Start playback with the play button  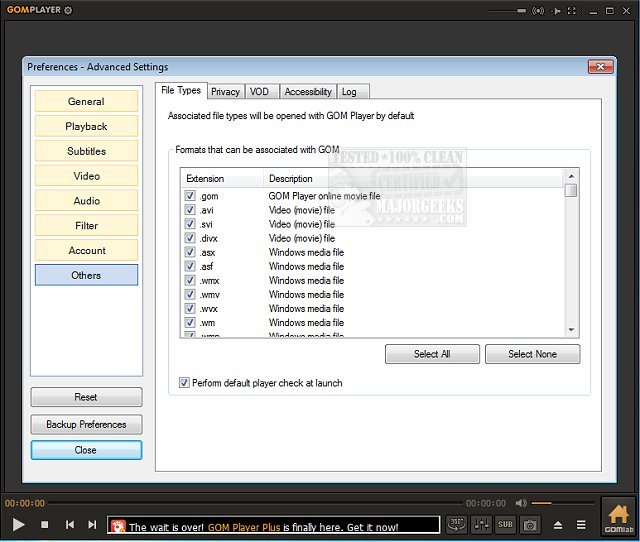(18, 525)
